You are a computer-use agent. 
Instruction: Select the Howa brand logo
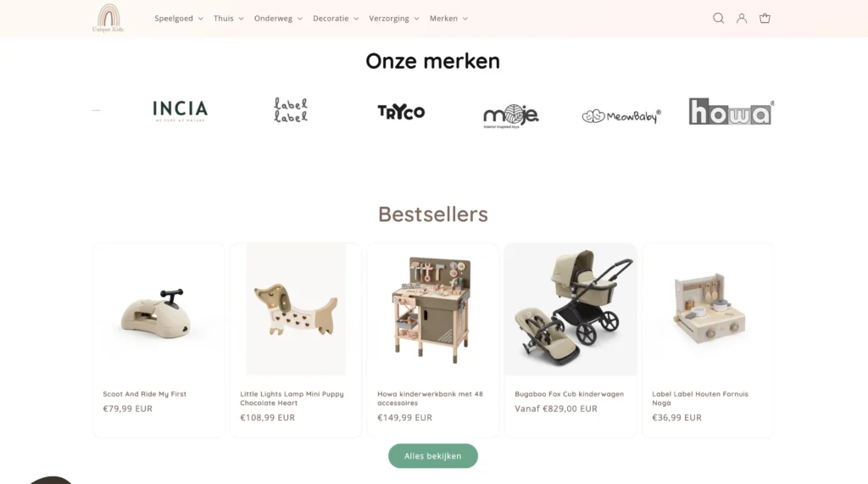(731, 111)
